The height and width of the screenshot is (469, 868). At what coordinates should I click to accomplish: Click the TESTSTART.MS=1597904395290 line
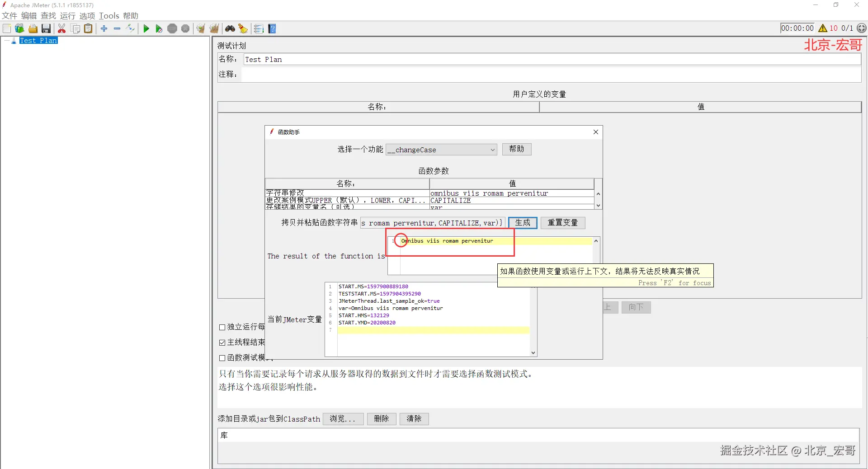380,294
